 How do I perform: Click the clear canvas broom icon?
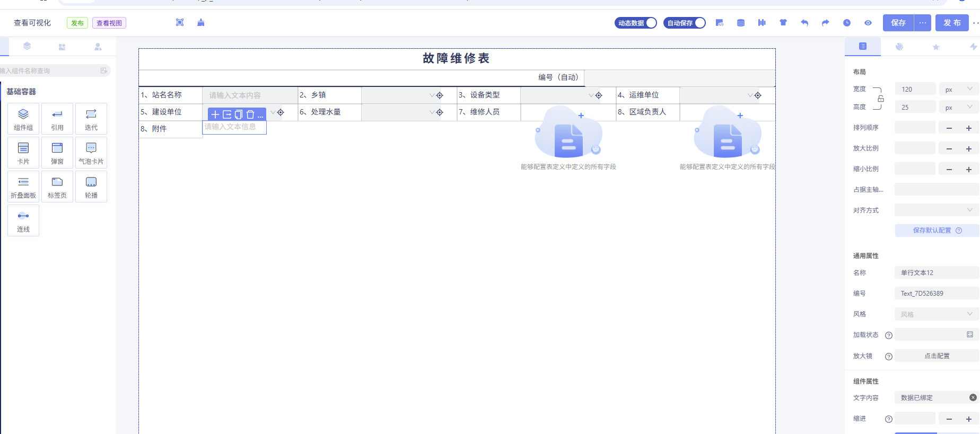[x=200, y=23]
